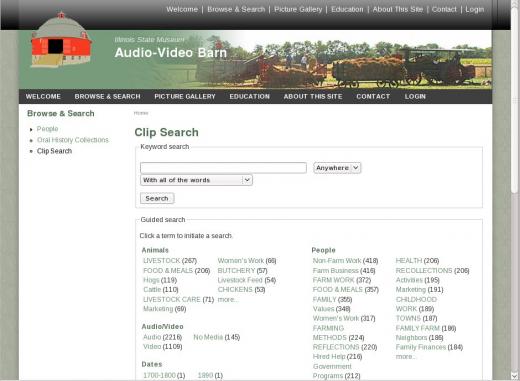This screenshot has width=520, height=381.
Task: Click Browse & Search in the top header
Action: tap(236, 9)
